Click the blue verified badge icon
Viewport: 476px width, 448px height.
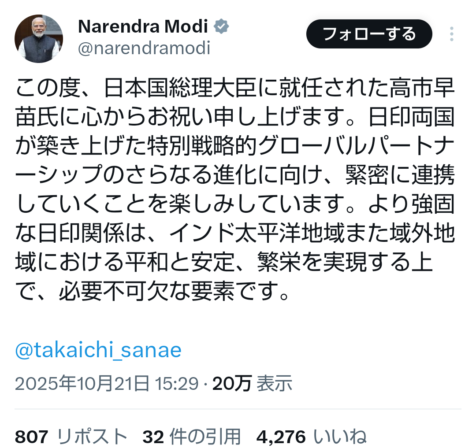click(221, 27)
